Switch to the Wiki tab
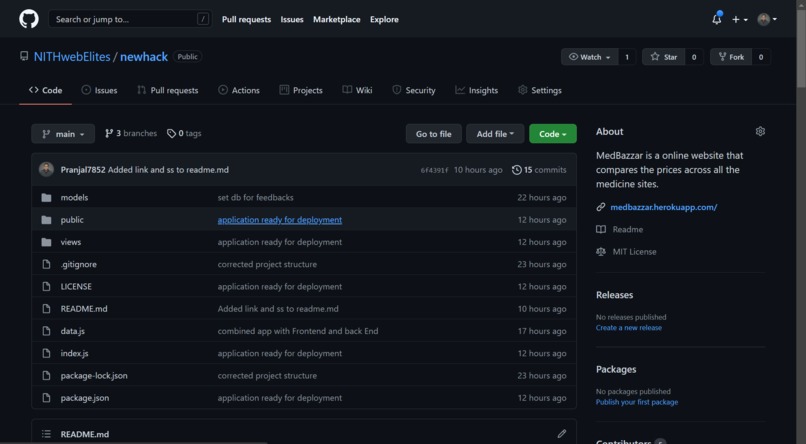The width and height of the screenshot is (806, 444). click(357, 90)
